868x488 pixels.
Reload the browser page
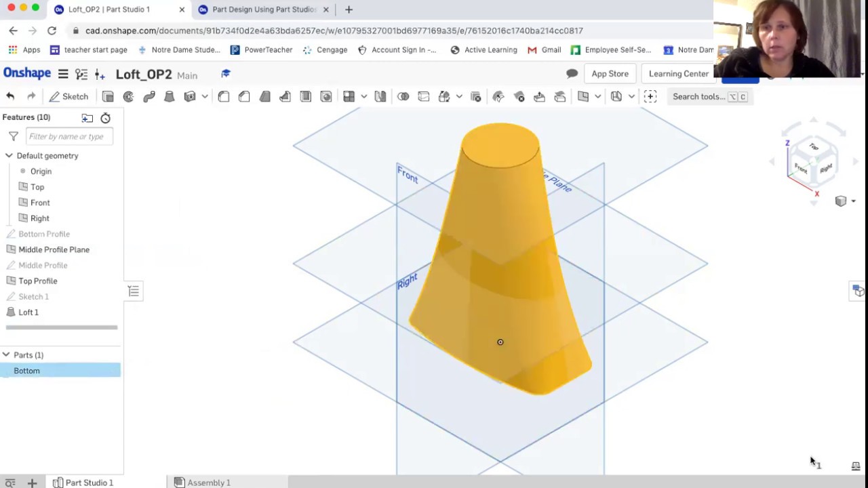(52, 30)
